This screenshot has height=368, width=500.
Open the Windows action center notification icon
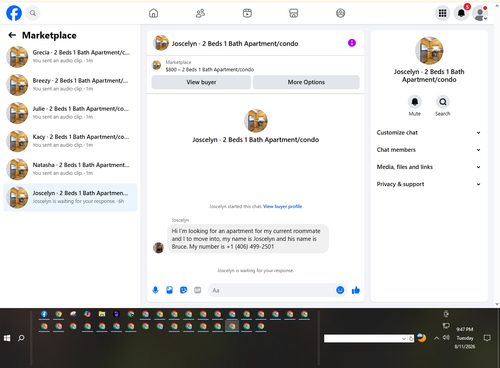[x=487, y=338]
